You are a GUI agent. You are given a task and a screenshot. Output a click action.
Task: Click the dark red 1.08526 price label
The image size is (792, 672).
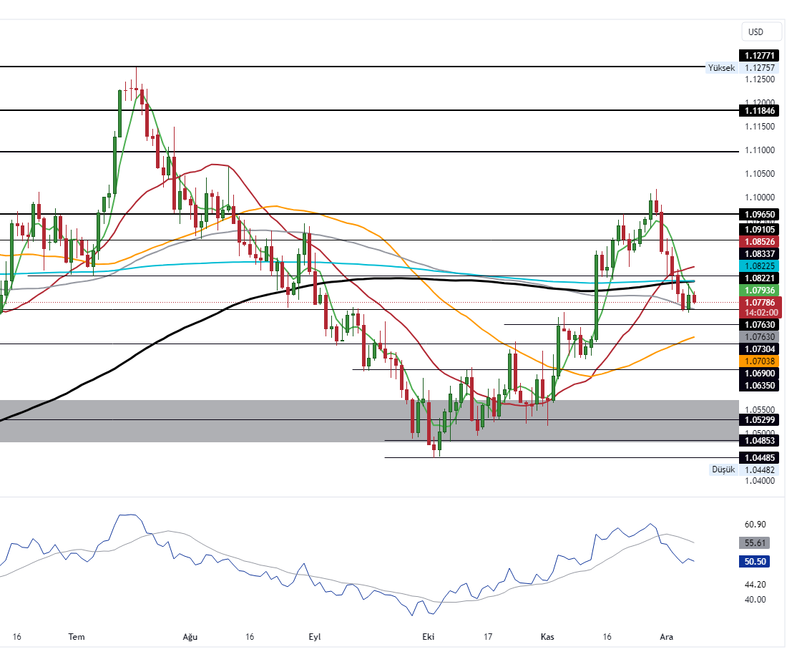click(x=760, y=242)
